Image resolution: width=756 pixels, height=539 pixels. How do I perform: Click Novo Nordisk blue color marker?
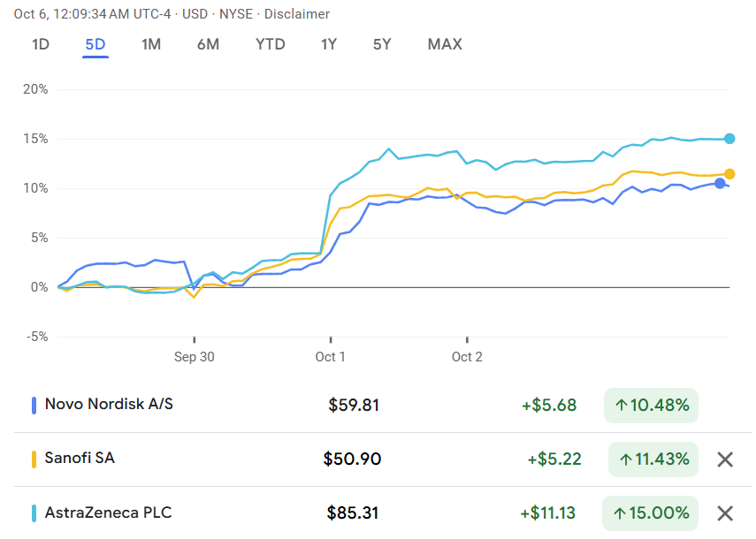click(34, 406)
